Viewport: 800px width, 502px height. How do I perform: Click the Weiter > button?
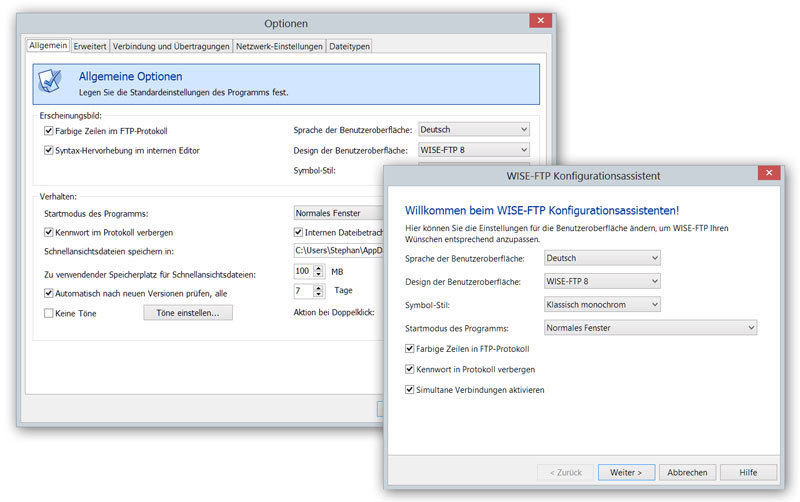(x=626, y=472)
